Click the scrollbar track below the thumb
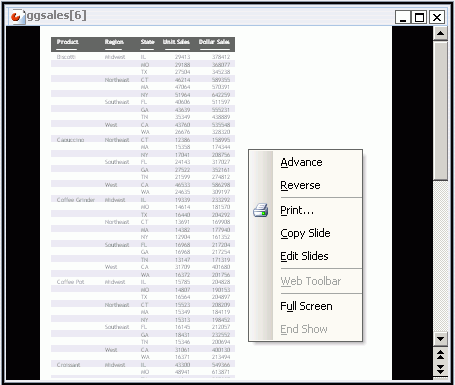This screenshot has width=455, height=385. (440, 256)
